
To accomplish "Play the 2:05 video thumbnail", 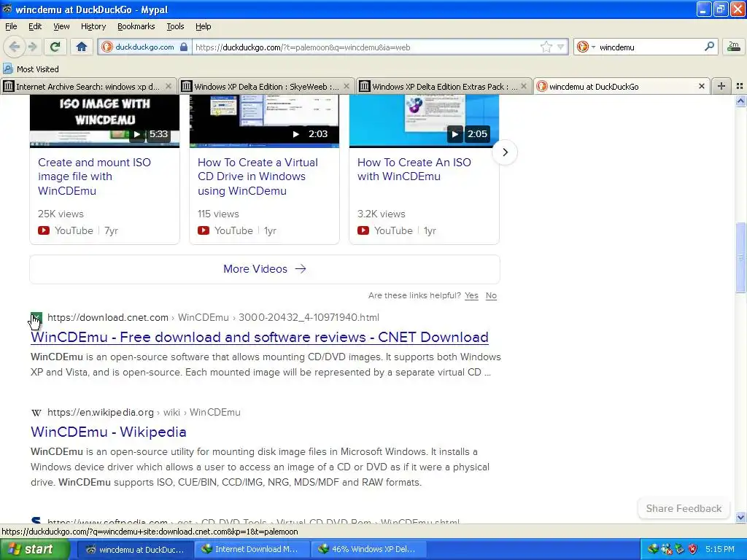I will tap(424, 120).
